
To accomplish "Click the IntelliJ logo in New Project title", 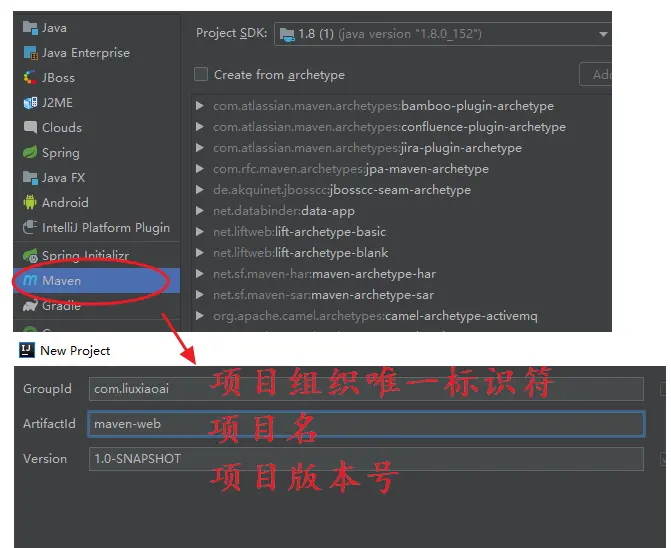I will coord(27,350).
